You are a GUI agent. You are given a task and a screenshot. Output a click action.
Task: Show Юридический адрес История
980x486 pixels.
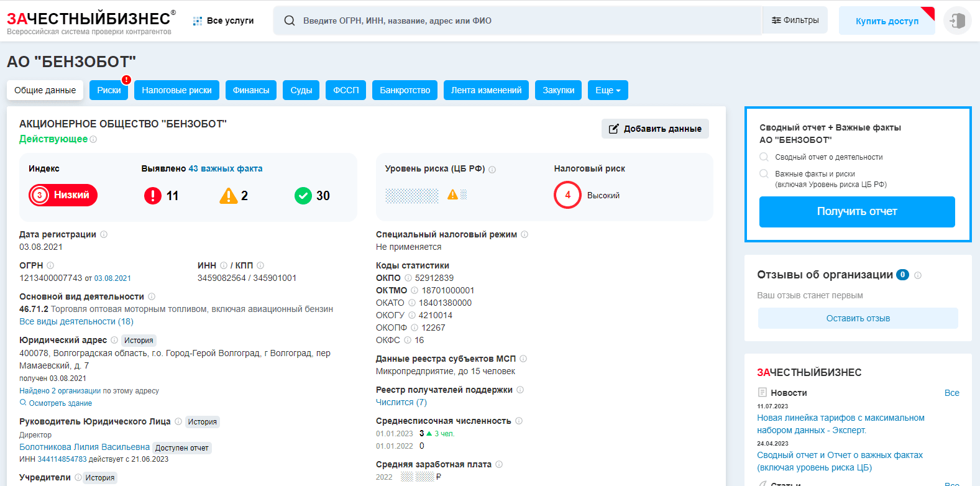pos(139,341)
